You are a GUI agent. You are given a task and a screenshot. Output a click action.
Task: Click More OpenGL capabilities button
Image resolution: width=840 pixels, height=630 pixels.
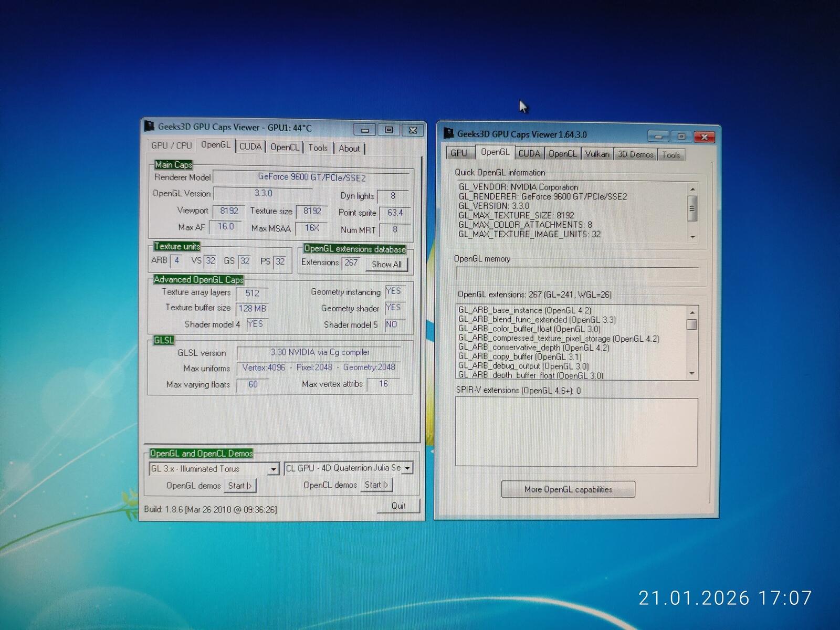click(x=568, y=489)
